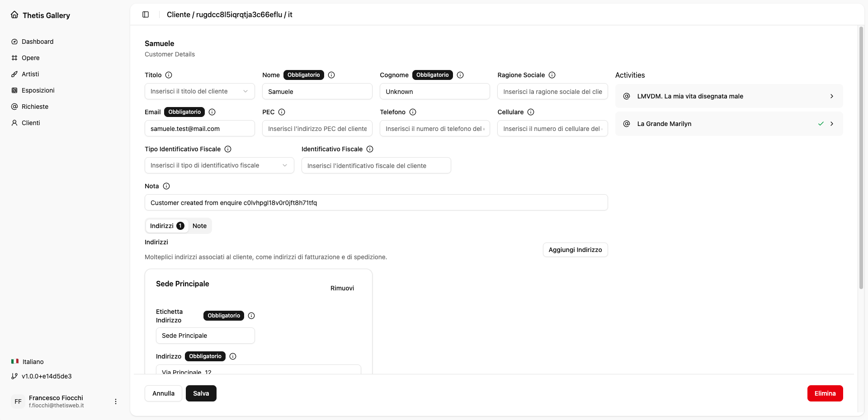Click info icon next to PEC label
This screenshot has height=420, width=868.
pyautogui.click(x=282, y=112)
